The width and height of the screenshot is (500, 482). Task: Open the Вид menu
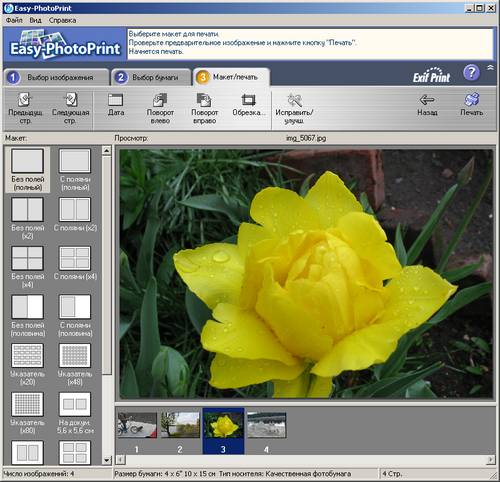point(35,20)
